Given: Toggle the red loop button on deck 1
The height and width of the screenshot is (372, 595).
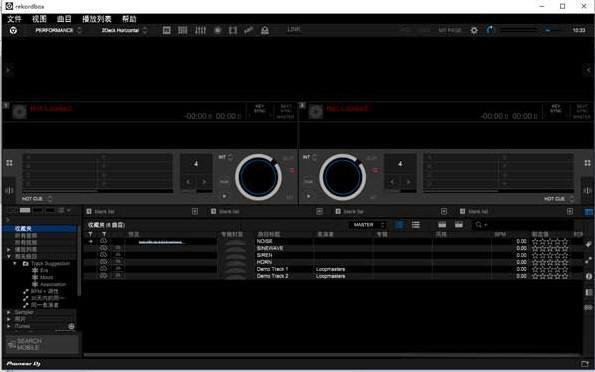Looking at the screenshot, I should point(292,171).
